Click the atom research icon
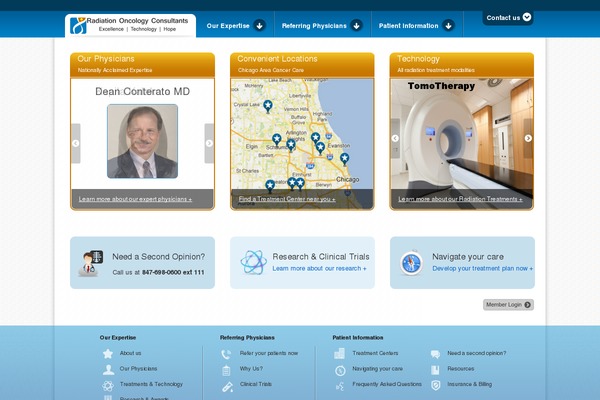The height and width of the screenshot is (400, 600). tap(253, 263)
